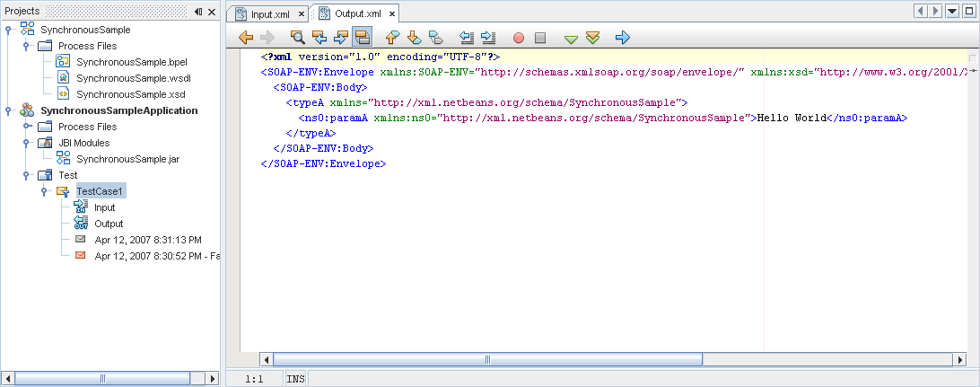980x387 pixels.
Task: Click the </SOAP-ENV:Envelope> closing tag
Action: point(323,163)
